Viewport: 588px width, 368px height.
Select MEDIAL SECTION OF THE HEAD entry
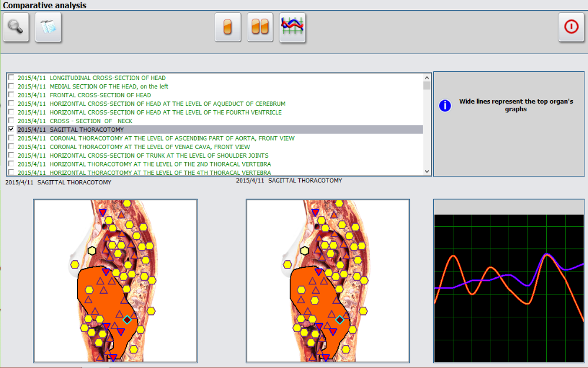(x=109, y=87)
